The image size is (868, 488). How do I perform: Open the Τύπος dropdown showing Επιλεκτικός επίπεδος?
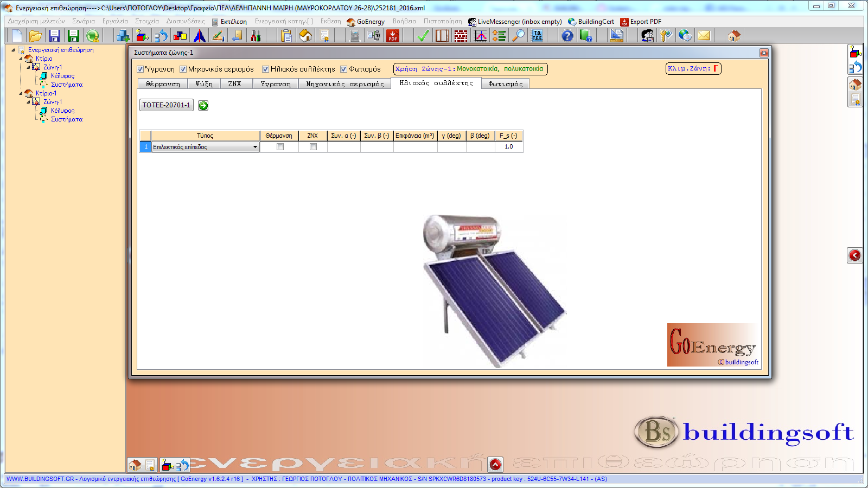tap(255, 147)
